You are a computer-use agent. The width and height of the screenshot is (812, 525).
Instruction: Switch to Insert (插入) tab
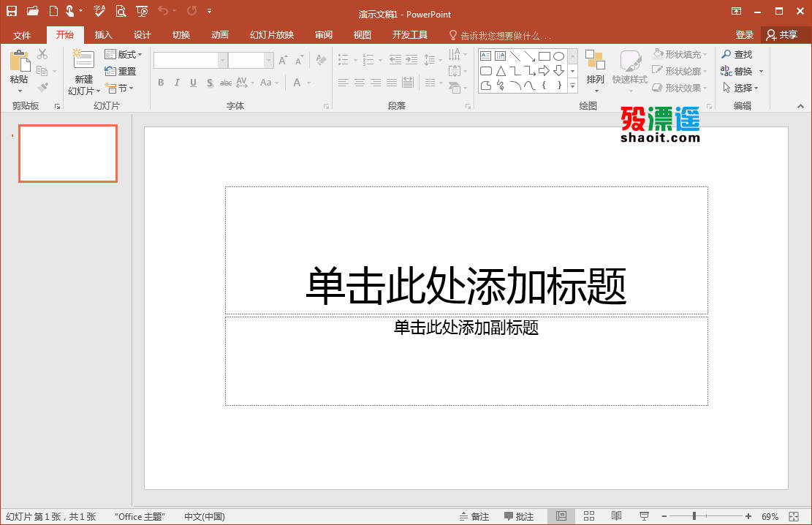[x=104, y=34]
